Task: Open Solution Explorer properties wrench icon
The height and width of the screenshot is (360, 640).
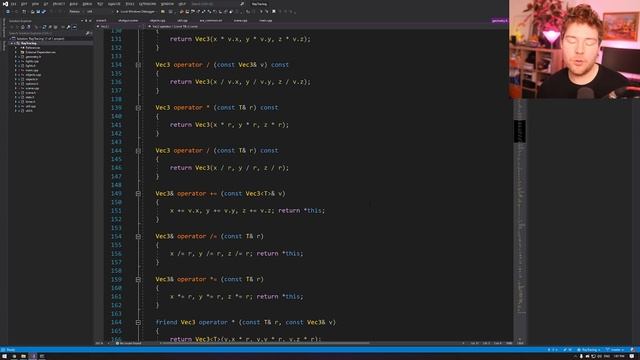Action: click(x=69, y=27)
